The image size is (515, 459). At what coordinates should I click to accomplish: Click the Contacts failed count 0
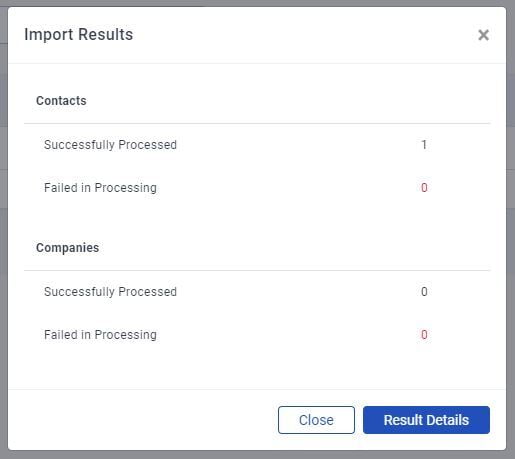click(424, 188)
